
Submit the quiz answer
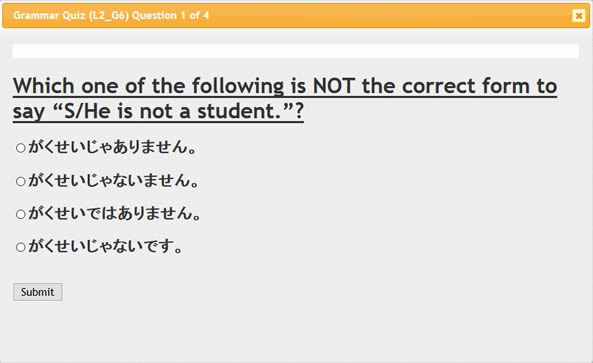[x=38, y=292]
